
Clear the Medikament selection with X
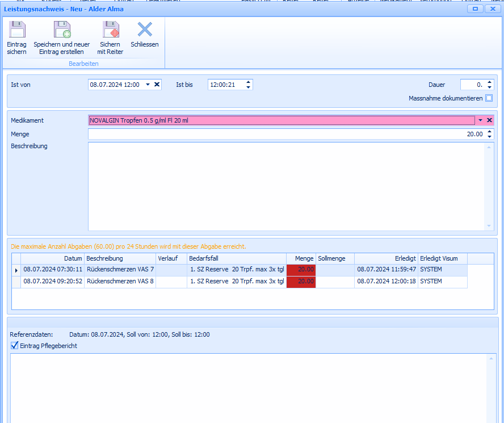[x=489, y=120]
